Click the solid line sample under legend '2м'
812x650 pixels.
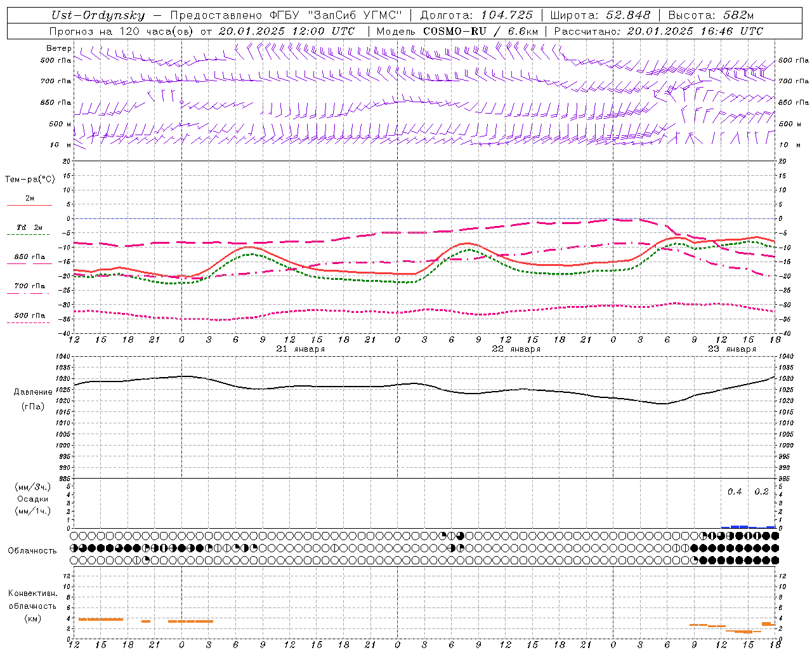29,206
